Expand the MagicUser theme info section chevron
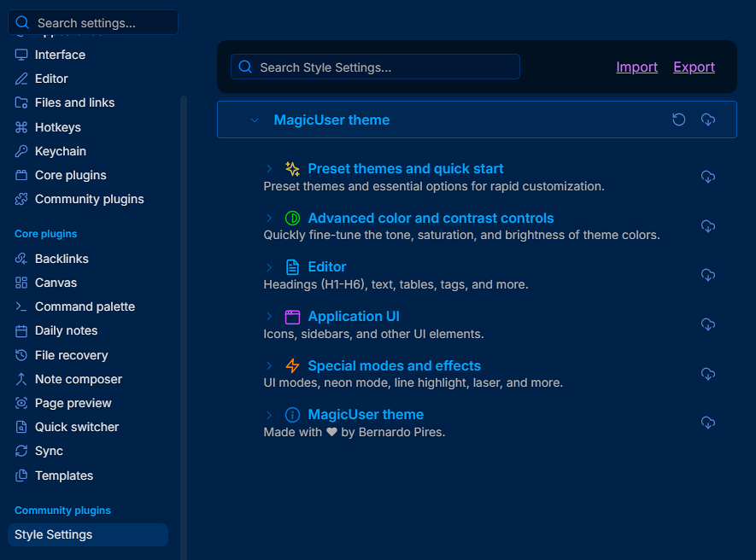The width and height of the screenshot is (756, 560). tap(269, 415)
